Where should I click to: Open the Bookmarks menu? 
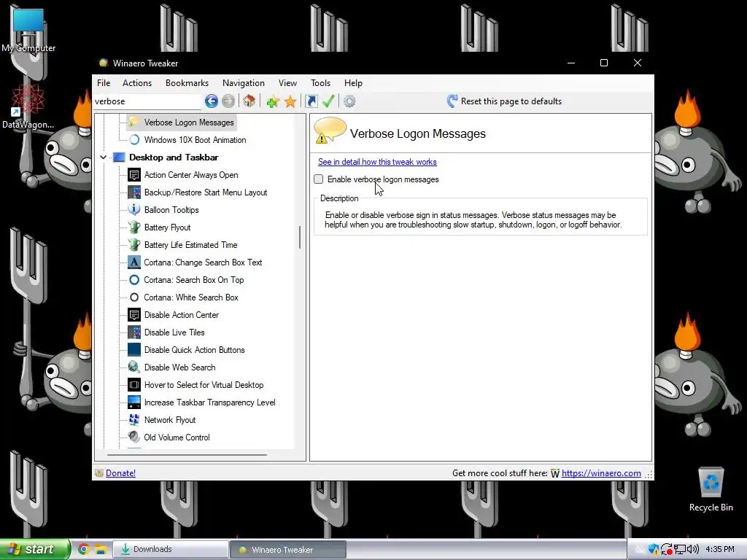click(187, 83)
